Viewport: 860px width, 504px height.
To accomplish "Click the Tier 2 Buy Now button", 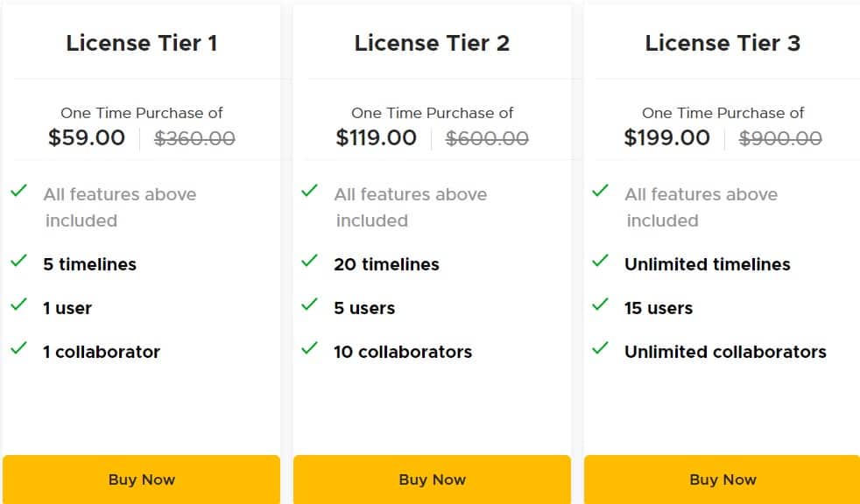I will (x=432, y=479).
